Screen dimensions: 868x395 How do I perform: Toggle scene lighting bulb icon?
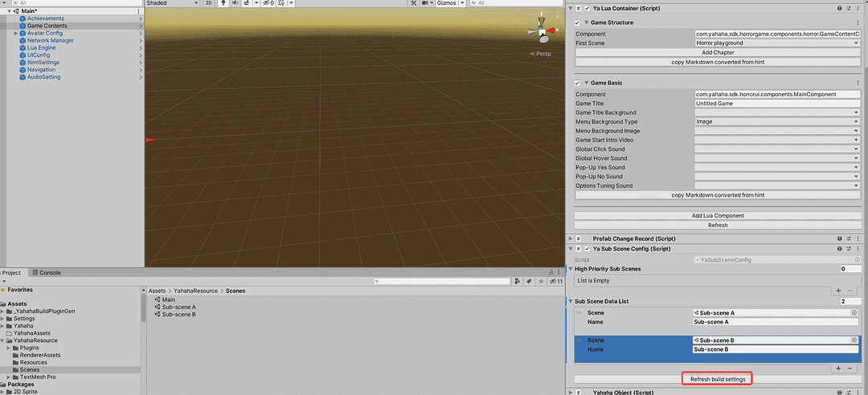223,3
